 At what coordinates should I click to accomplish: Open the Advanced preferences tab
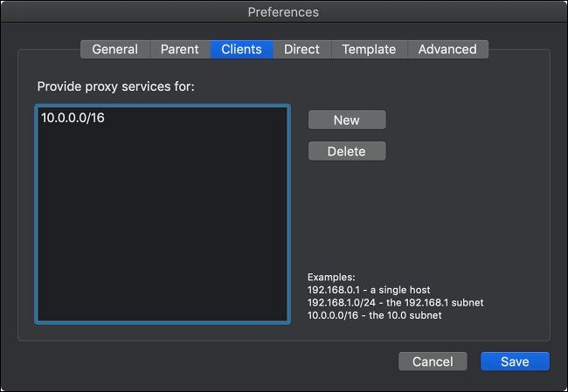tap(447, 50)
